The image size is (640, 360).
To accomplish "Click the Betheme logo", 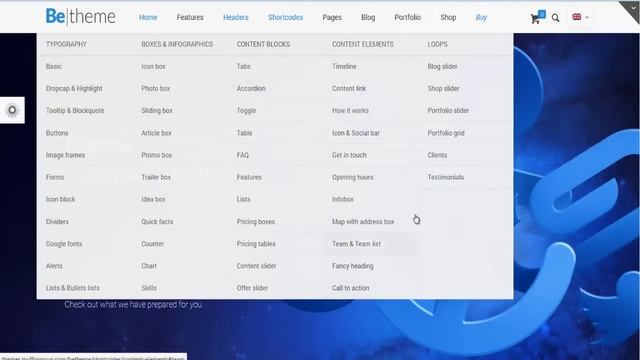I will coord(80,17).
